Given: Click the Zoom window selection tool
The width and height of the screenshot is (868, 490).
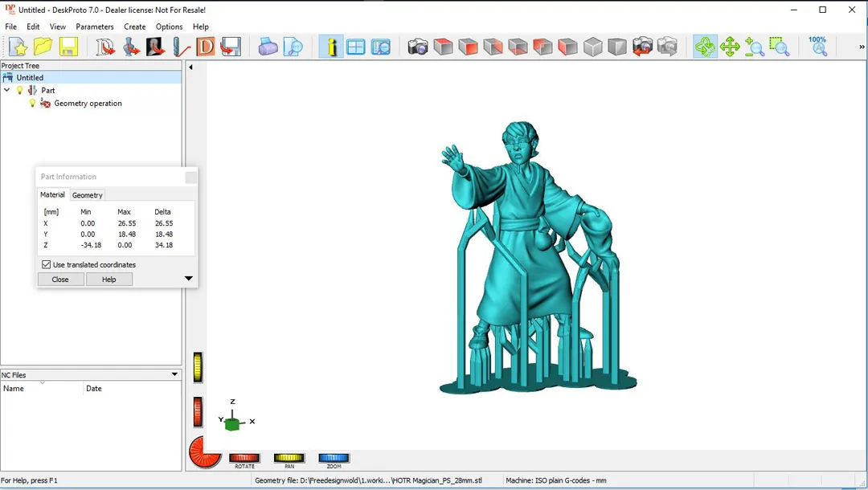Looking at the screenshot, I should pyautogui.click(x=779, y=47).
